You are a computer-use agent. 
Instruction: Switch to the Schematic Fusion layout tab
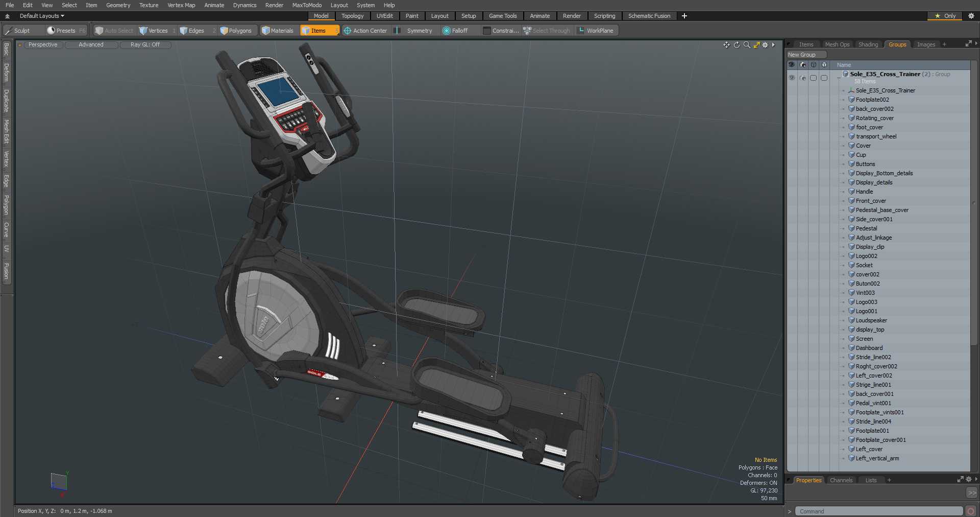tap(649, 16)
